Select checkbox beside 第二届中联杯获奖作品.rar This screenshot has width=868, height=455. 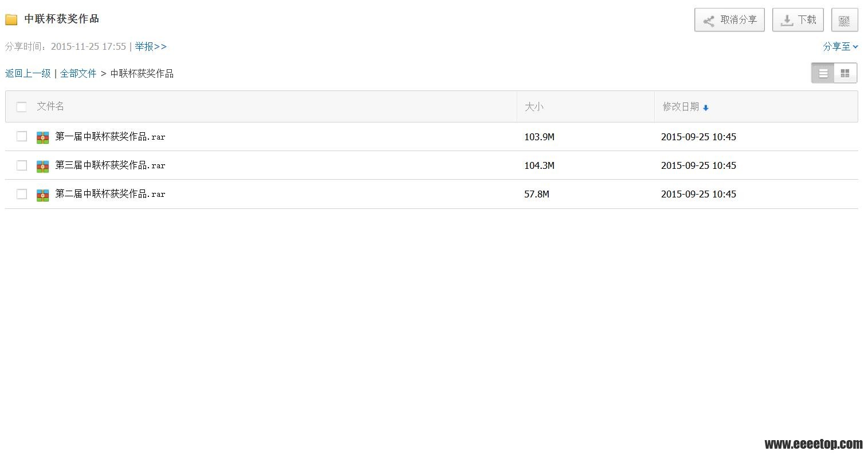pos(22,194)
